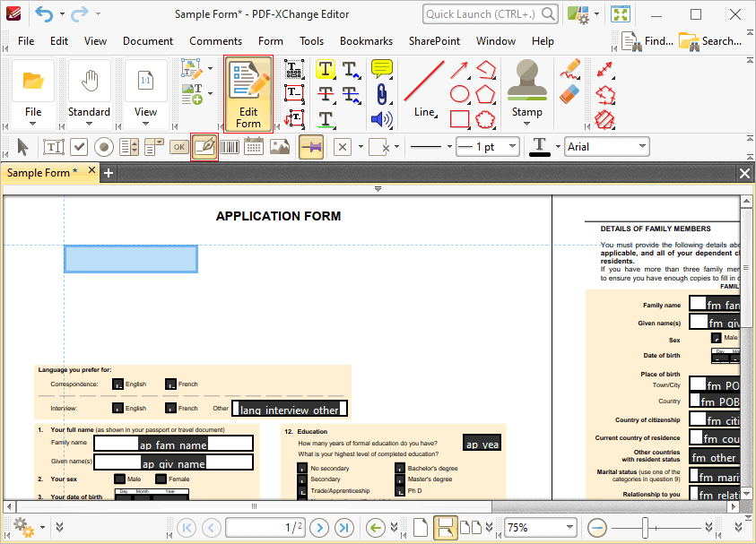Screen dimensions: 756x544
Task: Add a text field form control
Action: 54,147
